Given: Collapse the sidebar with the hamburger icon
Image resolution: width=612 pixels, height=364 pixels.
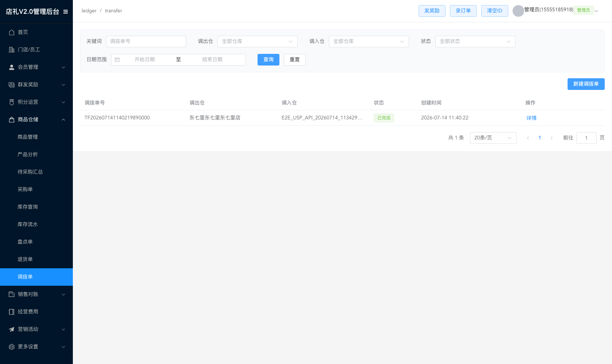Looking at the screenshot, I should (x=66, y=12).
